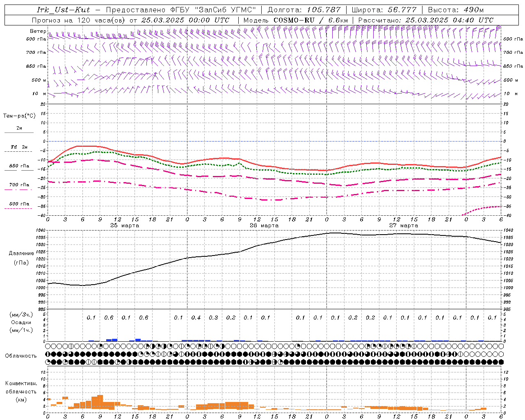Viewport: 525px width, 420px height.
Task: Click the 2м temperature legend entry
Action: click(19, 128)
